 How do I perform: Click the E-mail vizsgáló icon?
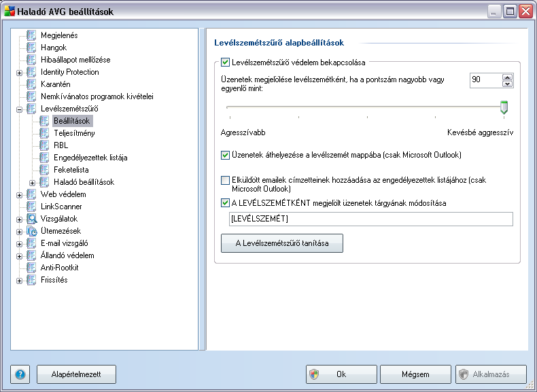click(x=31, y=243)
